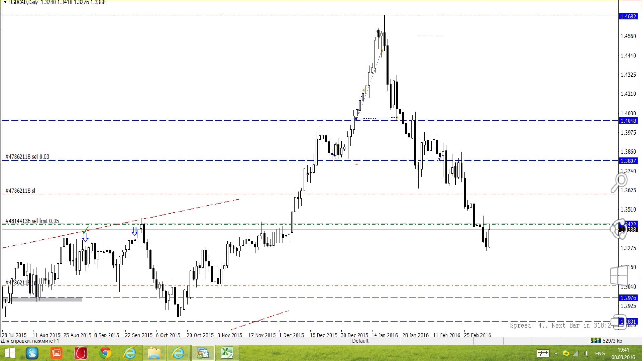The height and width of the screenshot is (361, 644).
Task: Select the blue down arrow near 22 Sep 2015
Action: point(134,231)
